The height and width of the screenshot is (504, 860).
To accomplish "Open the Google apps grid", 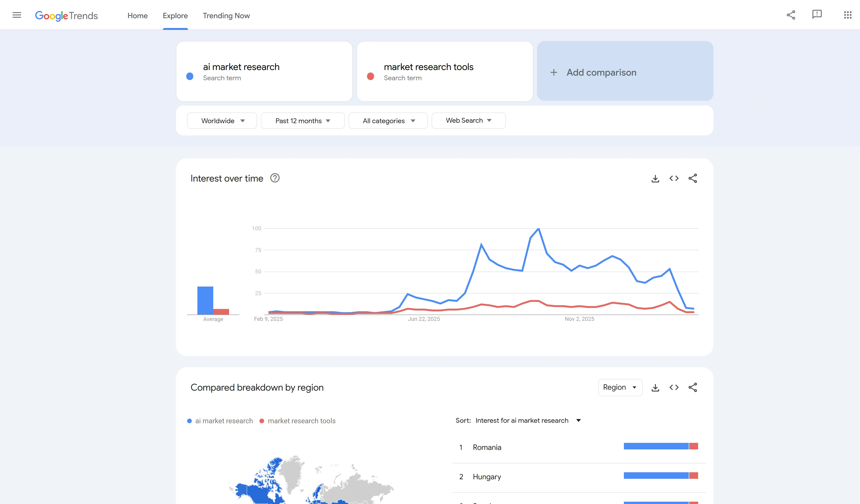I will click(848, 15).
